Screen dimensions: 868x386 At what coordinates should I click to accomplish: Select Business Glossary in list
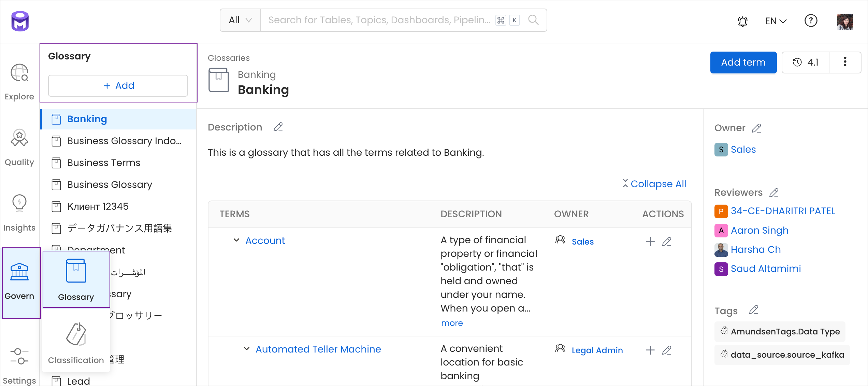pos(118,184)
